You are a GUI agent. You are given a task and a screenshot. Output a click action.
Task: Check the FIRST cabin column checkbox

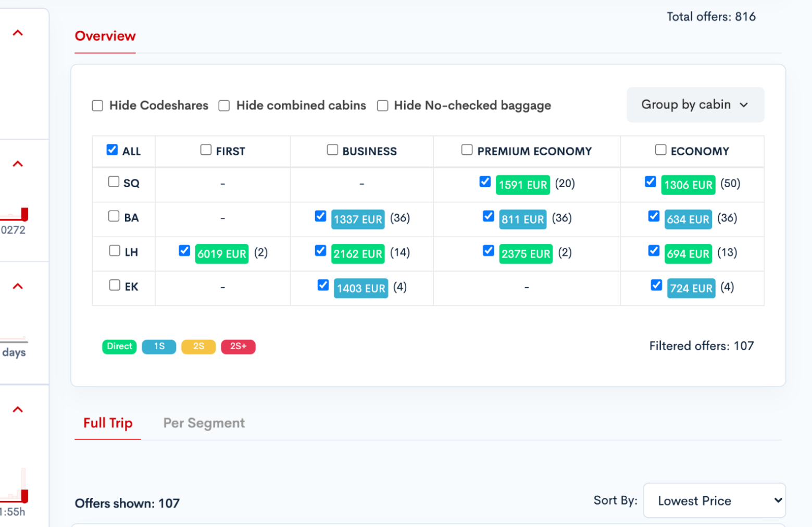coord(206,150)
